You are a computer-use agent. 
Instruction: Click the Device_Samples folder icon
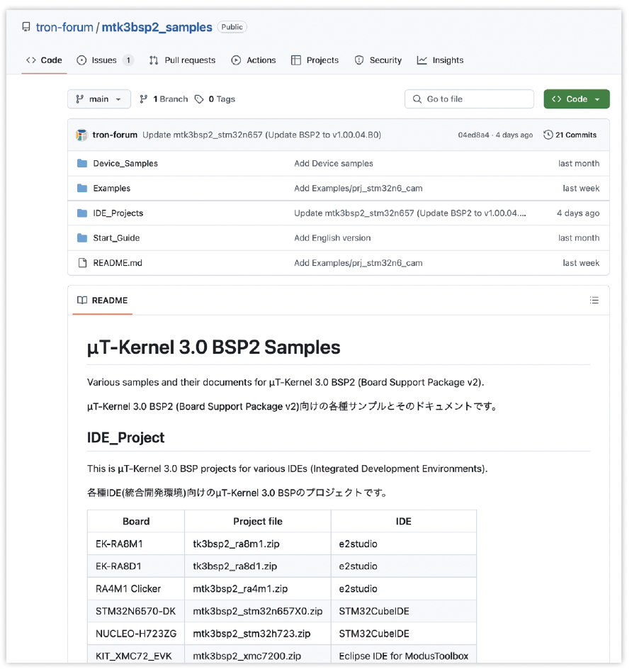(82, 163)
